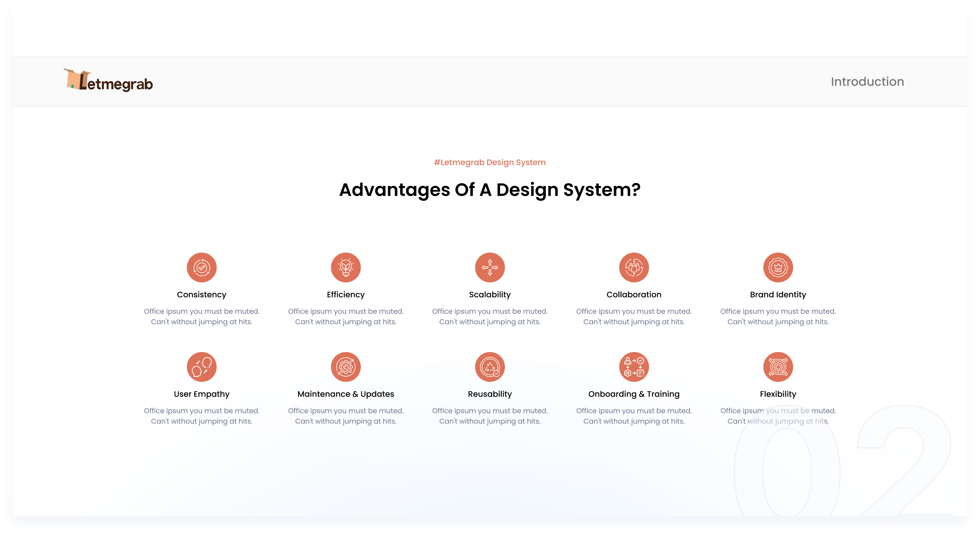Image resolution: width=980 pixels, height=535 pixels.
Task: Click the Consistency circular icon
Action: tap(202, 267)
